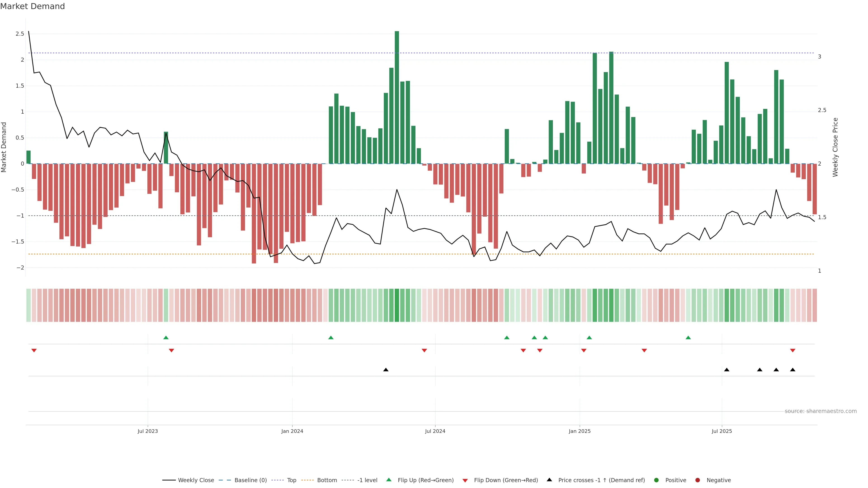
Task: Click the green Positive legend dot
Action: (x=656, y=480)
